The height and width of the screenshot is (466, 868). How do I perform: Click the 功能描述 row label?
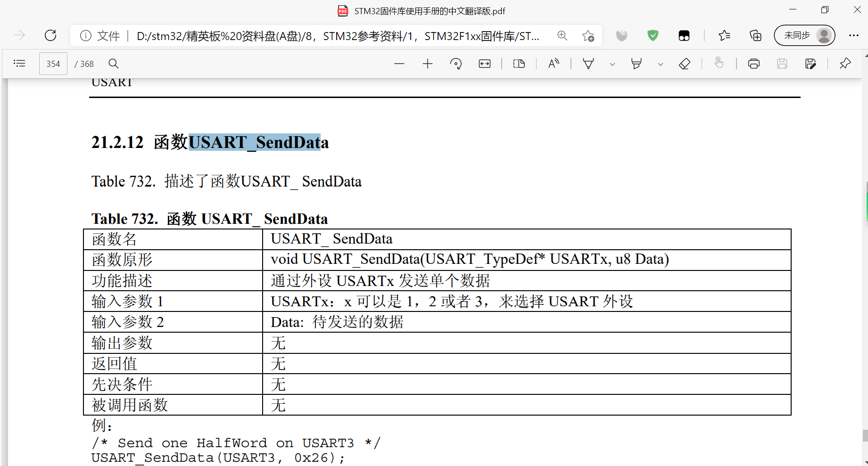tap(122, 281)
